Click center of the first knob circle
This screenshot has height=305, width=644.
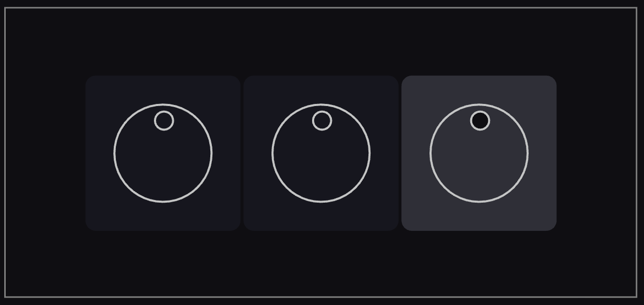tap(163, 153)
